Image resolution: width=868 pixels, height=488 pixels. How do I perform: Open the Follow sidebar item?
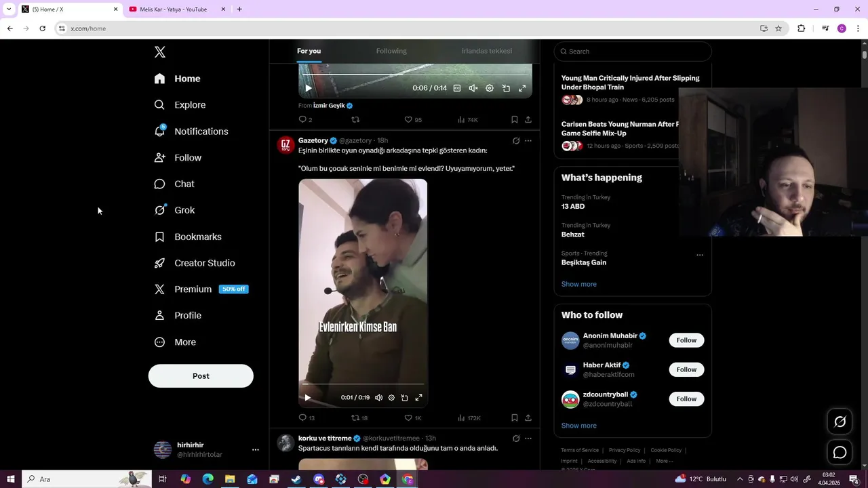(178, 158)
